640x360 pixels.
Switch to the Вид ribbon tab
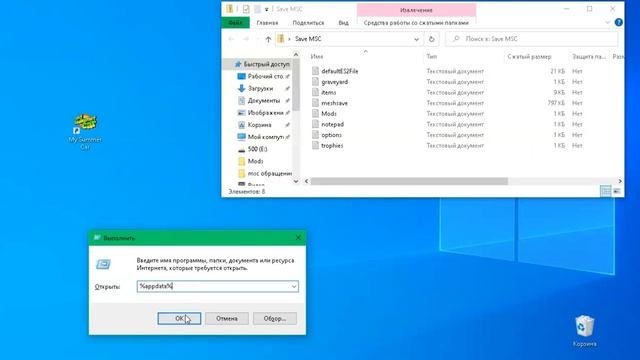343,23
